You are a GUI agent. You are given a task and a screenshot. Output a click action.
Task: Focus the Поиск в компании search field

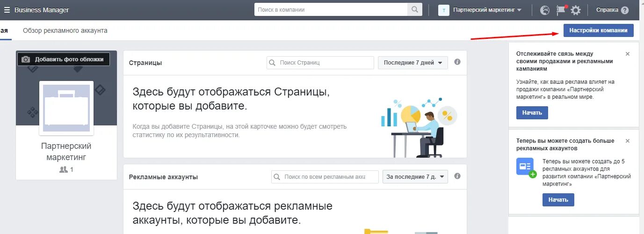[x=331, y=10]
